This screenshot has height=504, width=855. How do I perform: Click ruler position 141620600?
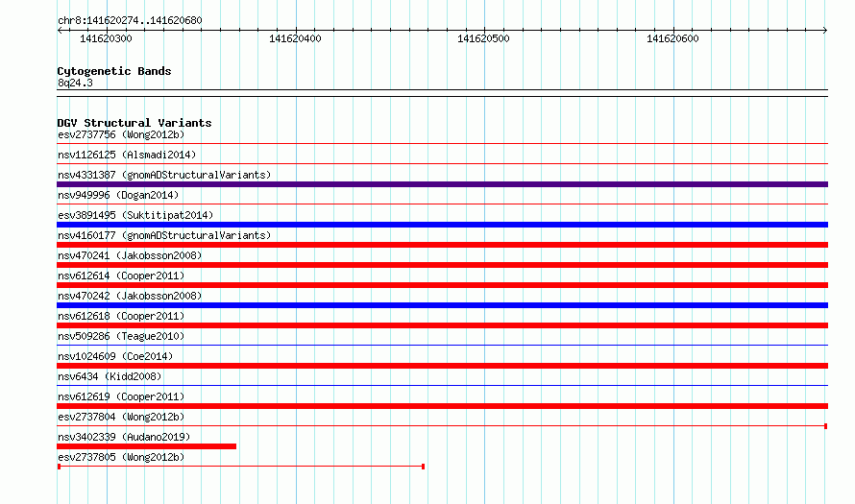(x=672, y=38)
